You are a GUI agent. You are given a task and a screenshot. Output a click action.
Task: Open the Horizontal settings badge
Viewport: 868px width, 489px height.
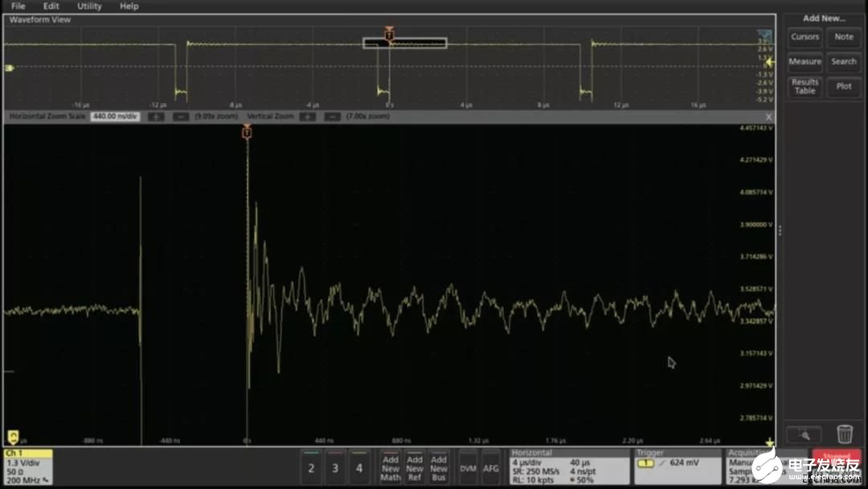pos(569,466)
